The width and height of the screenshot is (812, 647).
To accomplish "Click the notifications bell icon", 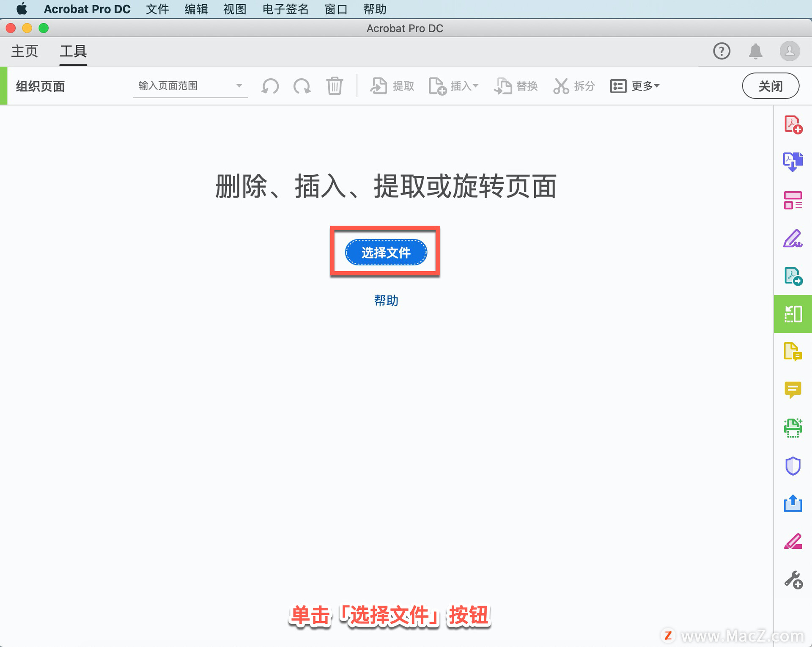I will point(755,52).
